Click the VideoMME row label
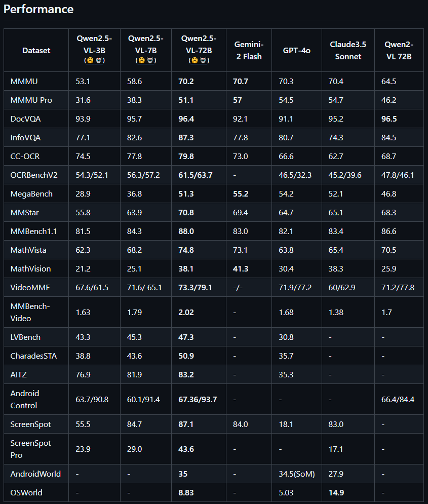 coord(30,287)
